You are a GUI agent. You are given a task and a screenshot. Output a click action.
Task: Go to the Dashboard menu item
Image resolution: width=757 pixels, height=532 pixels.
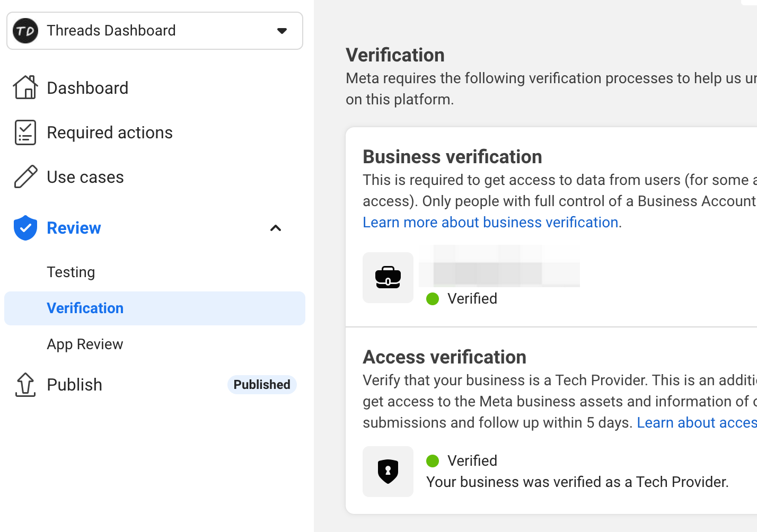point(87,88)
